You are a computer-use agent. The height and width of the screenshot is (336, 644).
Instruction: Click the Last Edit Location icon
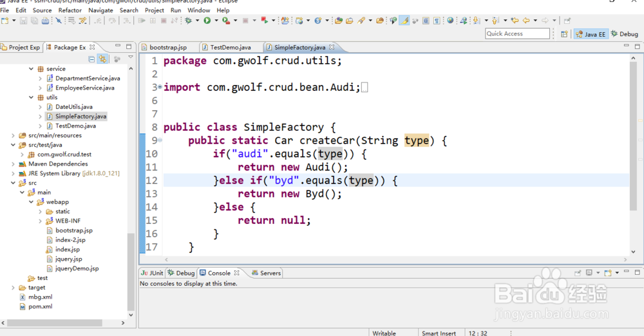(x=515, y=21)
